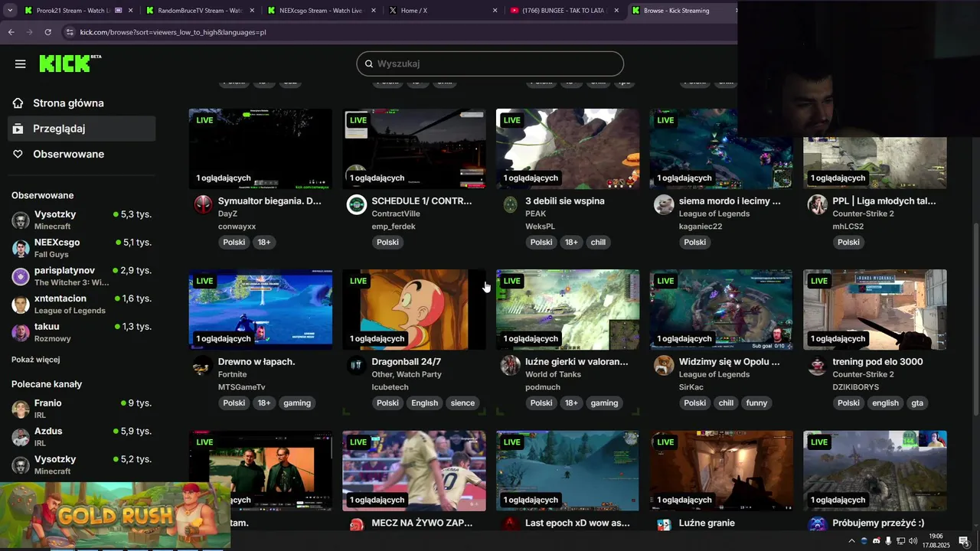Open the network tray icon
The height and width of the screenshot is (551, 980).
click(900, 541)
